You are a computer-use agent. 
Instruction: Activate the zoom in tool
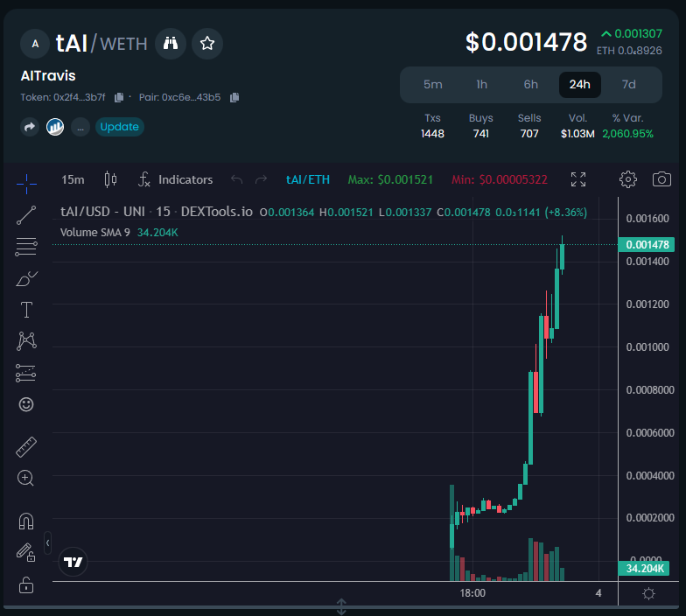click(26, 478)
